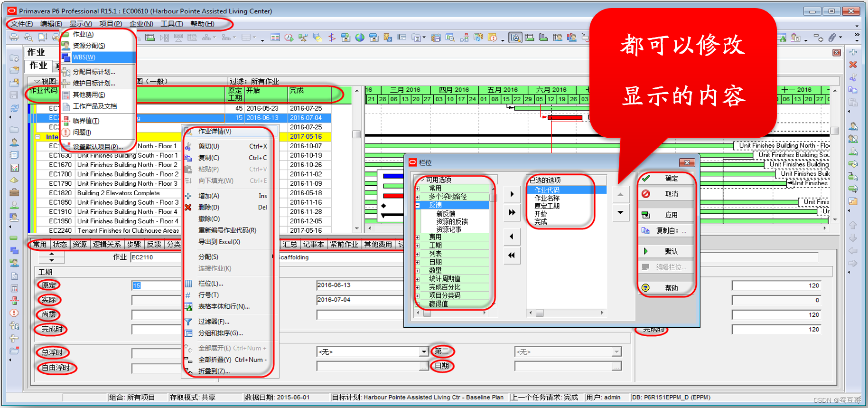Click the funnel icon beside 过滤器(F) in the context menu
The width and height of the screenshot is (868, 408).
click(188, 322)
